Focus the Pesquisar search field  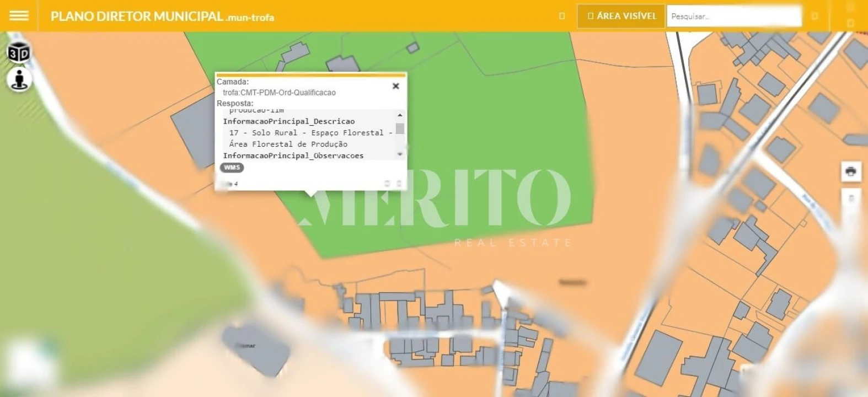pos(733,17)
